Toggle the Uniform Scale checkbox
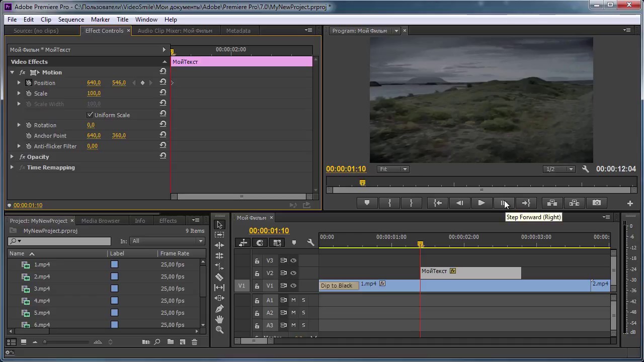Screen dimensions: 644x362 coord(90,115)
